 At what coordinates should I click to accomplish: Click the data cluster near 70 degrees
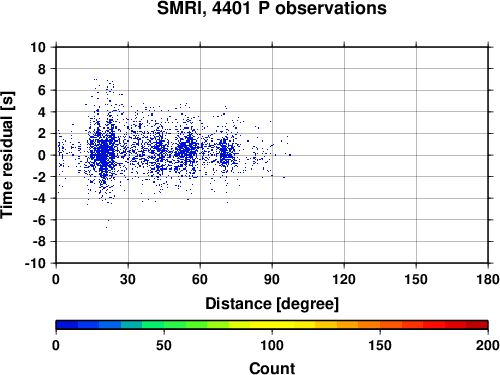click(x=225, y=152)
